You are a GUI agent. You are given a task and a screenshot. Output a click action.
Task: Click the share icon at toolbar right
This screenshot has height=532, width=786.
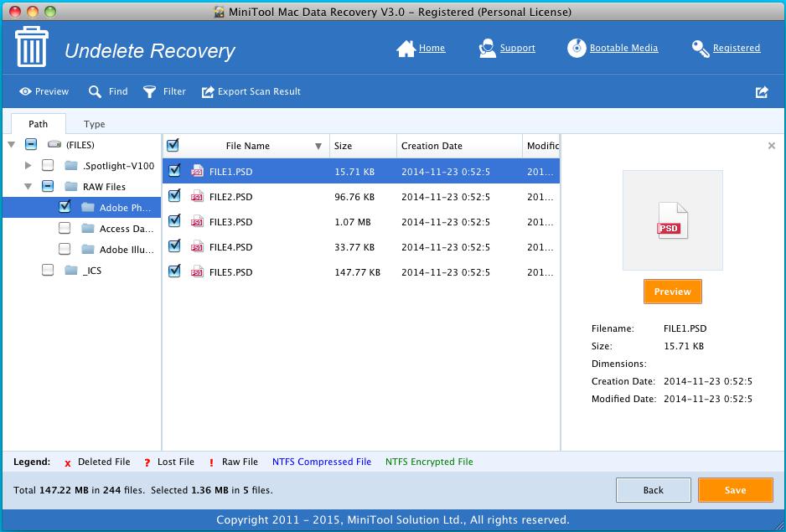[762, 92]
